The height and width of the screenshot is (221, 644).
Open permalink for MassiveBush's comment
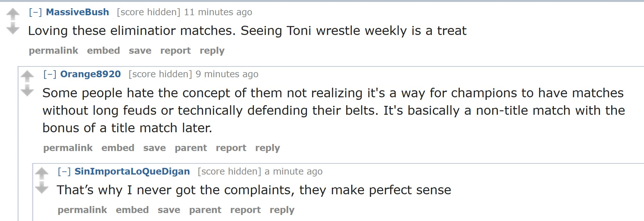pos(54,51)
